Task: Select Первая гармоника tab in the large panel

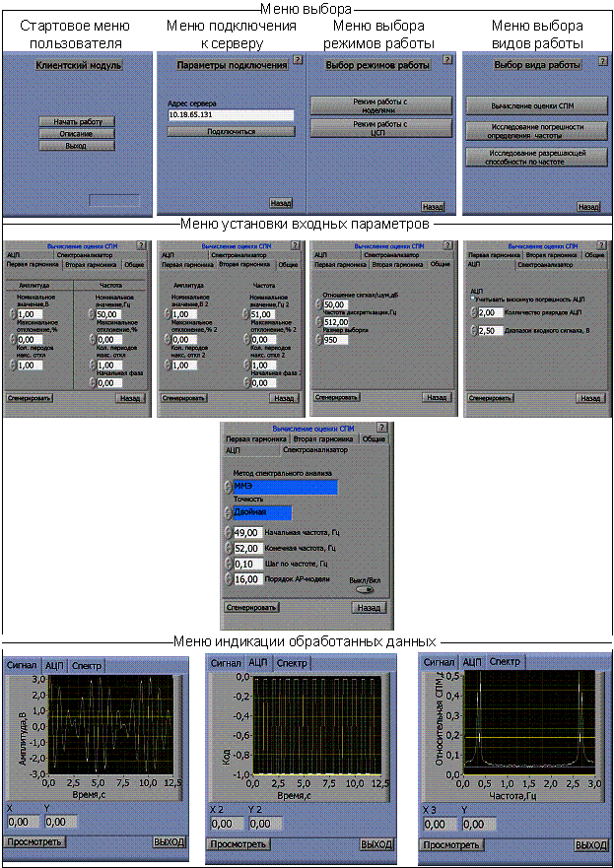Action: [257, 439]
